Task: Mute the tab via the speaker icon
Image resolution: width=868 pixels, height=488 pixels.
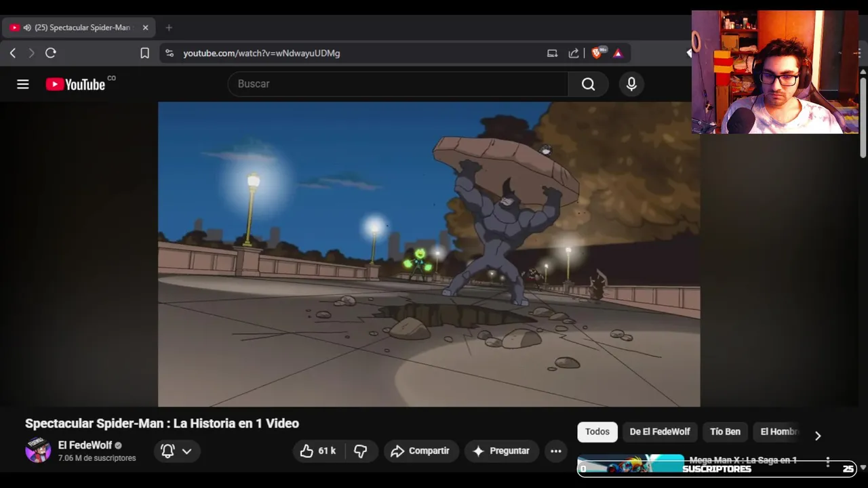Action: tap(27, 28)
